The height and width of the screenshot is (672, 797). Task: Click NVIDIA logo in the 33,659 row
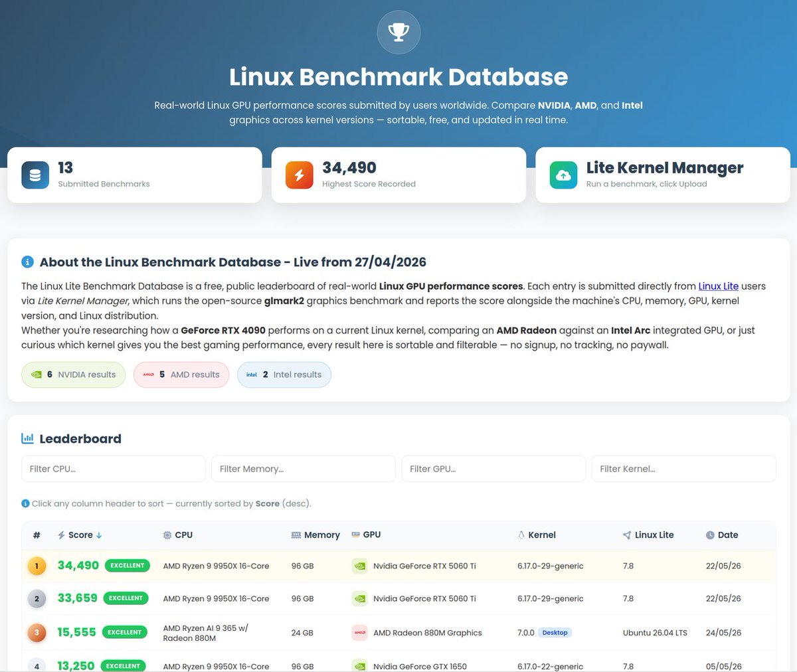tap(359, 599)
